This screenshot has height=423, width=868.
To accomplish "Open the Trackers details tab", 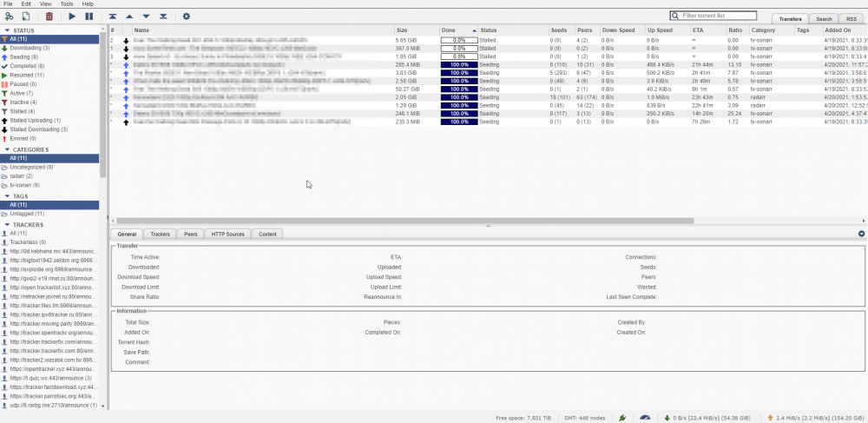I will point(160,235).
